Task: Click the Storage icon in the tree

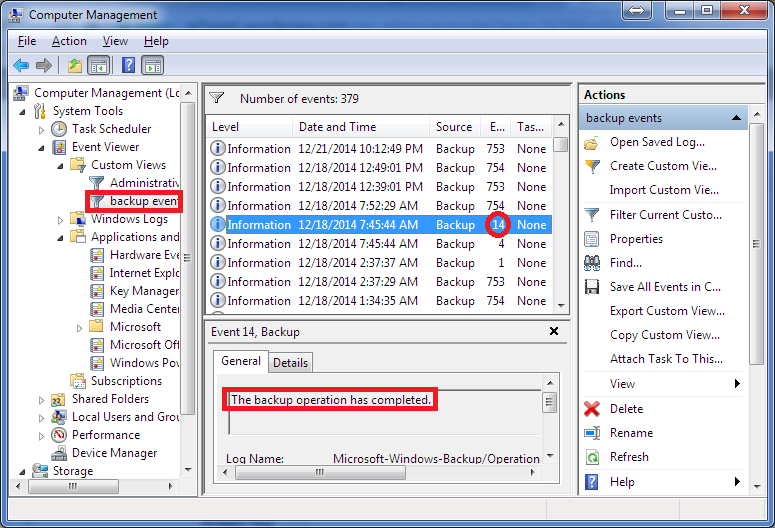Action: 40,471
